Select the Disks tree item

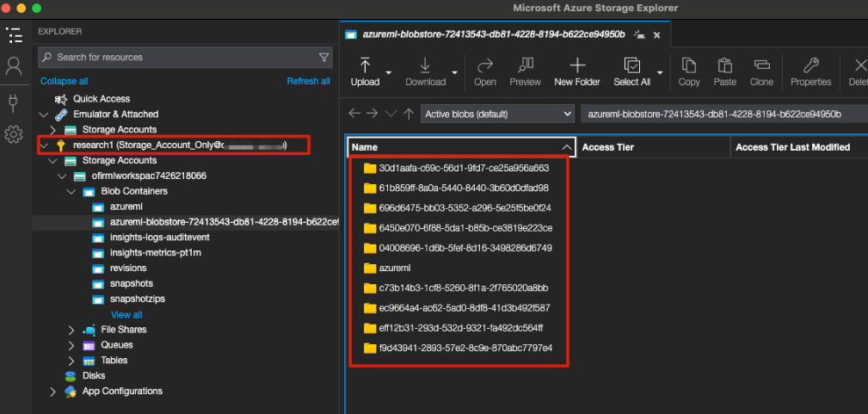pyautogui.click(x=94, y=376)
